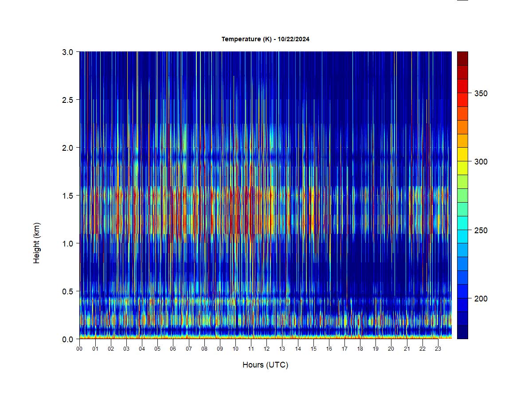Select the 350 label on colorbar

point(481,93)
